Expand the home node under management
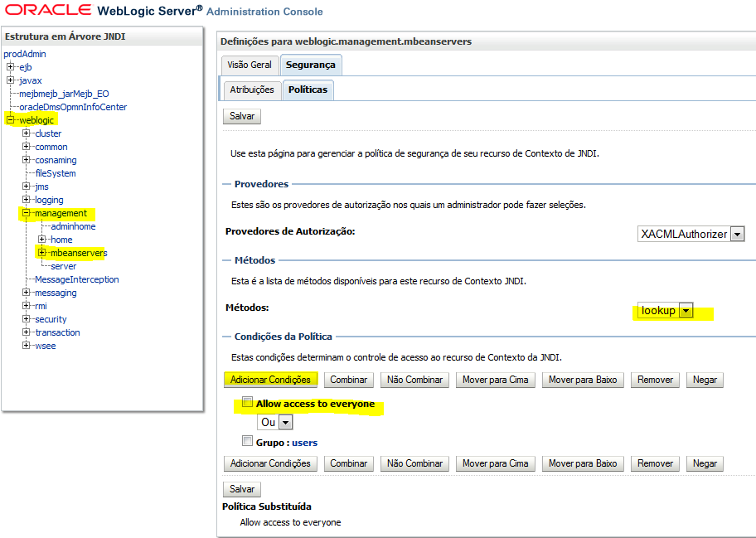The height and width of the screenshot is (538, 756). click(x=42, y=239)
